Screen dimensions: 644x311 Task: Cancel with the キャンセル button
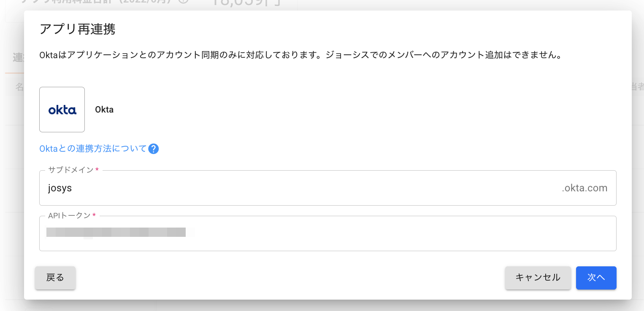coord(538,278)
